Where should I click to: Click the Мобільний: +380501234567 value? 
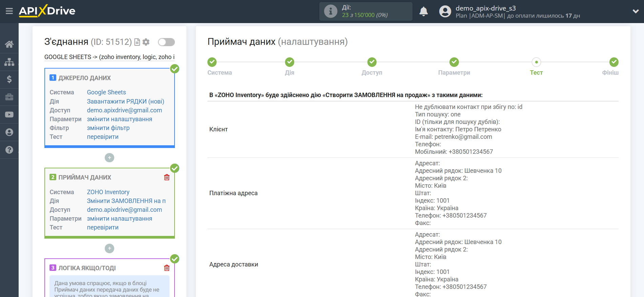pos(454,152)
